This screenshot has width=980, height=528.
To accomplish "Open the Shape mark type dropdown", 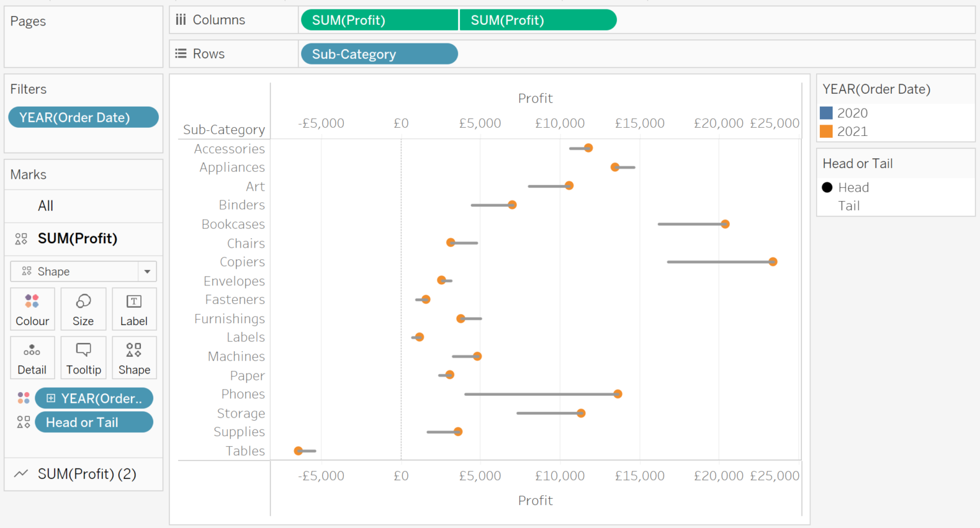I will click(147, 271).
